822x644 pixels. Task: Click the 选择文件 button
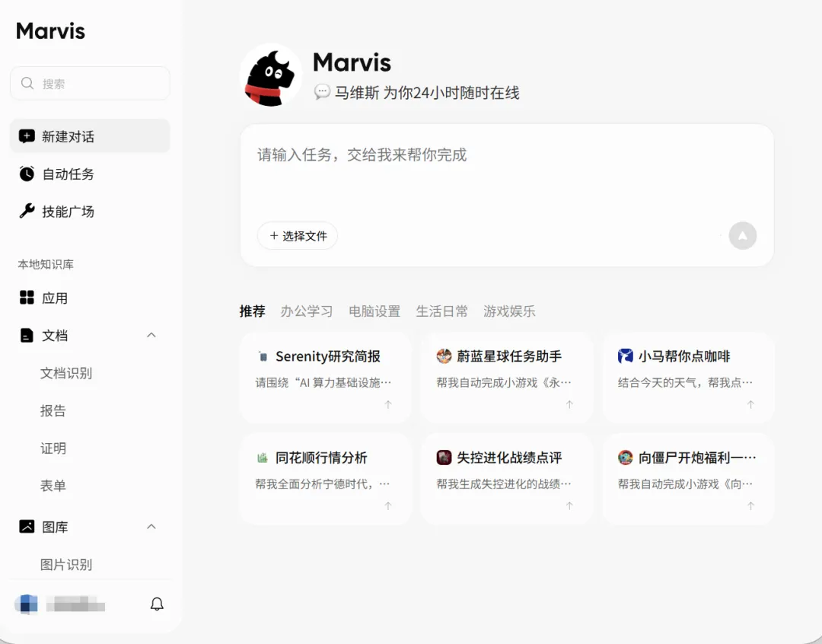[298, 236]
